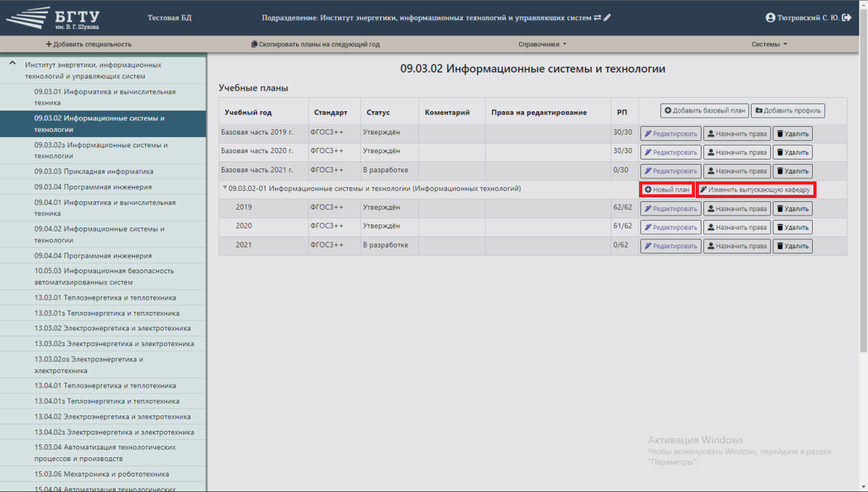Delete Базовая часть 2020 г. plan
Image resolution: width=868 pixels, height=492 pixels.
click(x=792, y=152)
